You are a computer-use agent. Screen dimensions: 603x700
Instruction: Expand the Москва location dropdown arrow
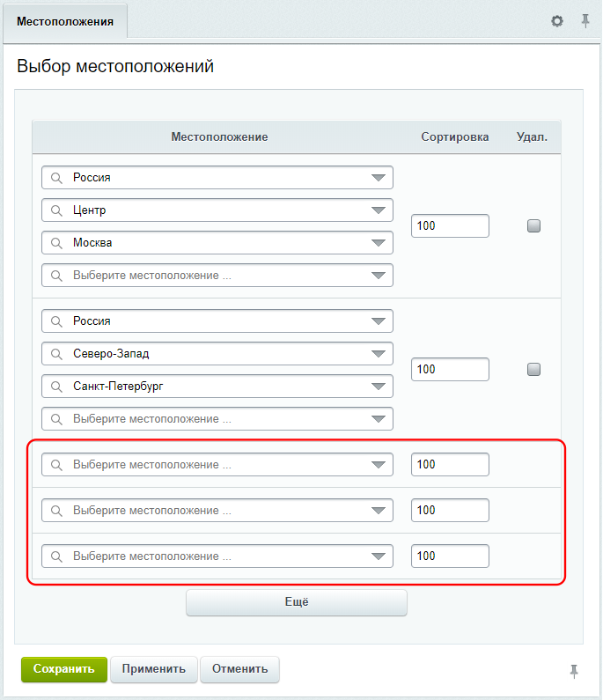pos(378,243)
